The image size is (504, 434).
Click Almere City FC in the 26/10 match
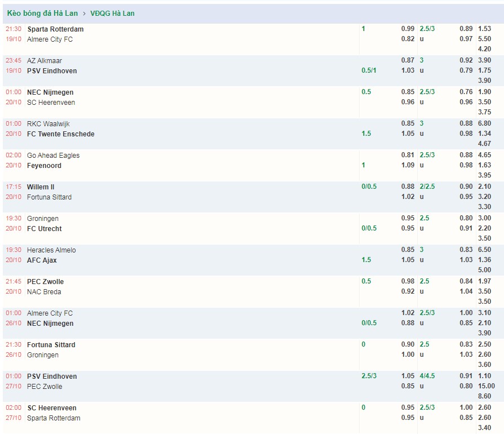point(50,313)
